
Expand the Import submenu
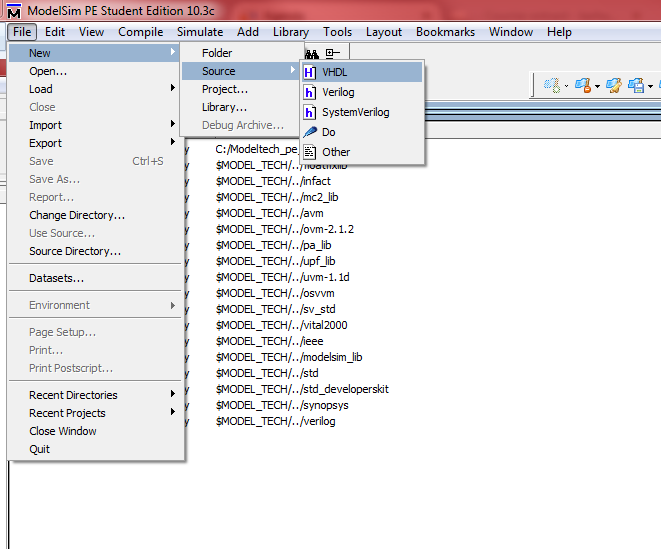click(94, 125)
